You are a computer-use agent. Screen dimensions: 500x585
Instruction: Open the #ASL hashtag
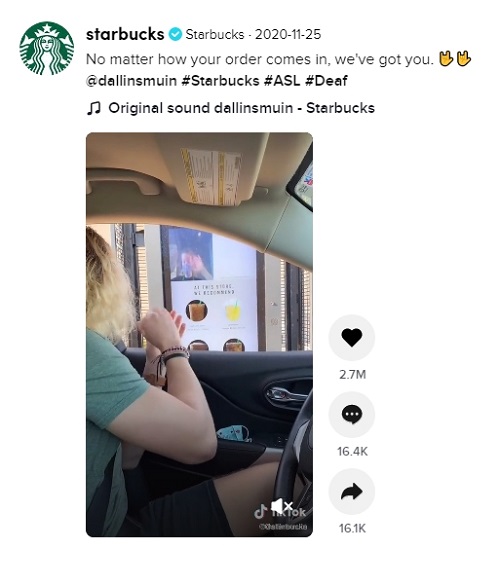pos(282,81)
